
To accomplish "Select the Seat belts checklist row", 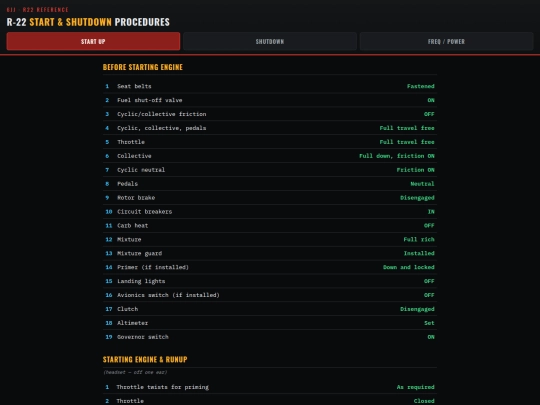I will coord(270,86).
